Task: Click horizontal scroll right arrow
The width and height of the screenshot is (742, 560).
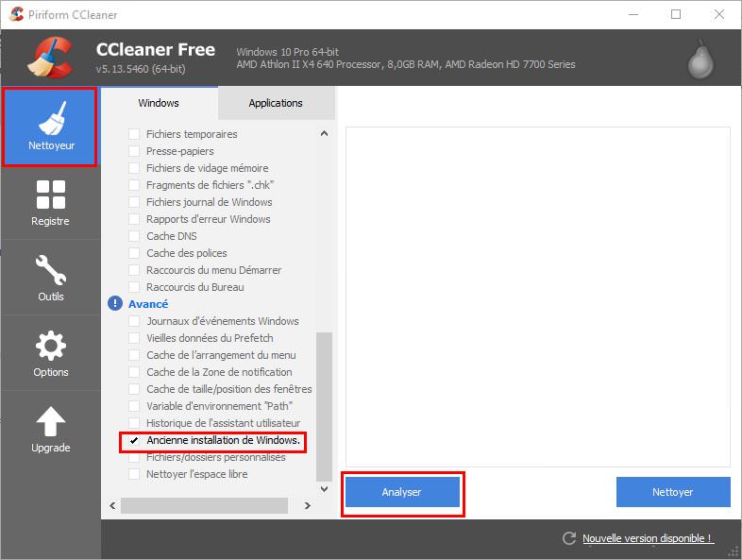Action: (308, 505)
